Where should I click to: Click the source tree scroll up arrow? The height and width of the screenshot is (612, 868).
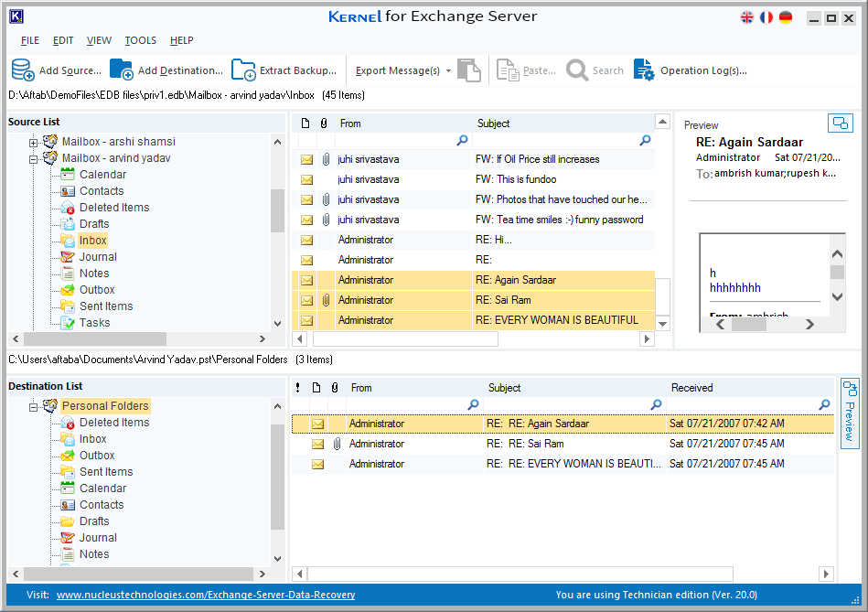[x=277, y=142]
